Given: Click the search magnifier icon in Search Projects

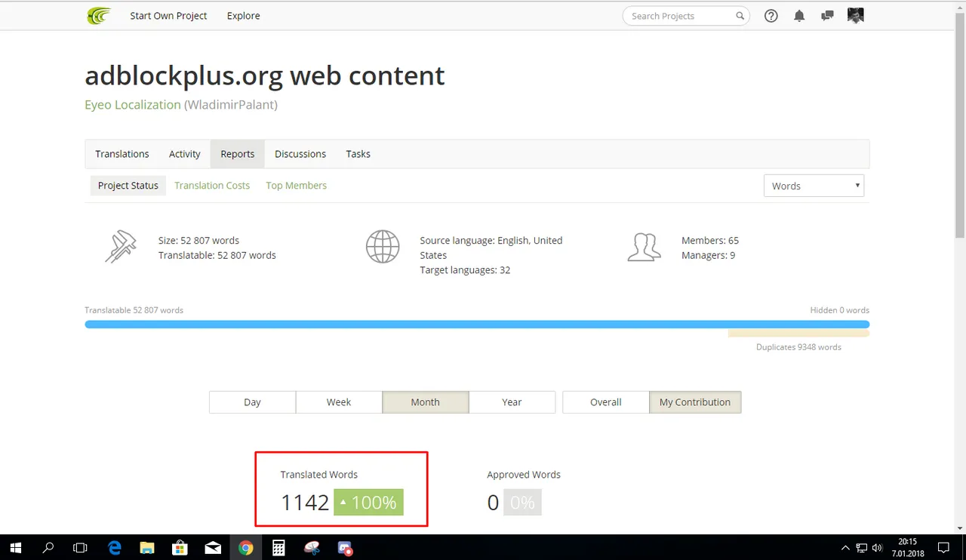Looking at the screenshot, I should (x=740, y=16).
